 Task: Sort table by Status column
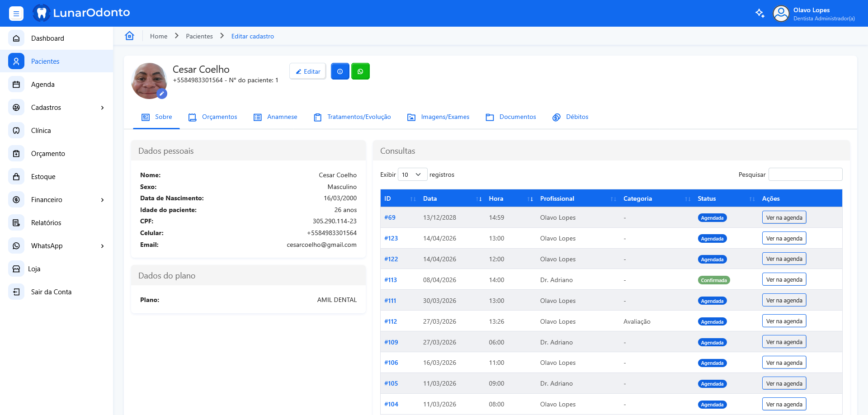[x=707, y=198]
